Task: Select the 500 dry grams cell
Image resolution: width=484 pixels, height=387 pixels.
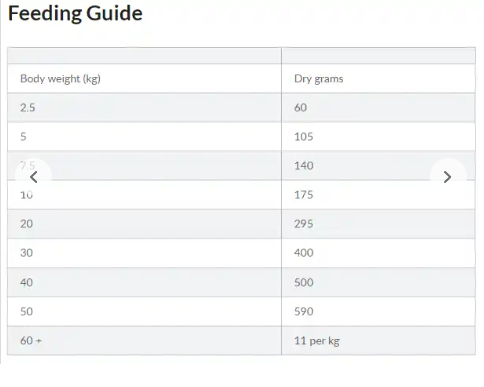Action: pos(378,282)
